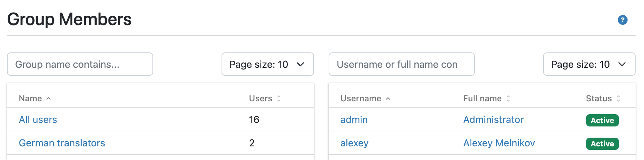Open the Alexey Melnikov full name link

coord(499,143)
